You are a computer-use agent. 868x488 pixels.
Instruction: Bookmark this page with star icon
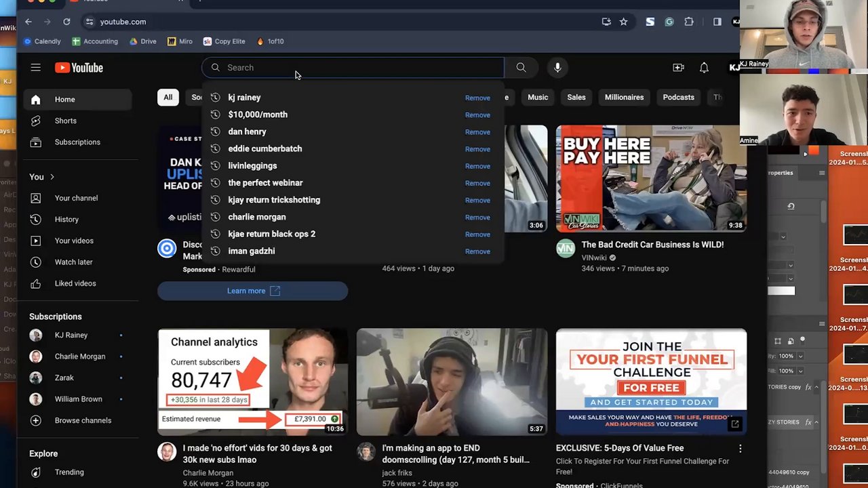(x=623, y=22)
